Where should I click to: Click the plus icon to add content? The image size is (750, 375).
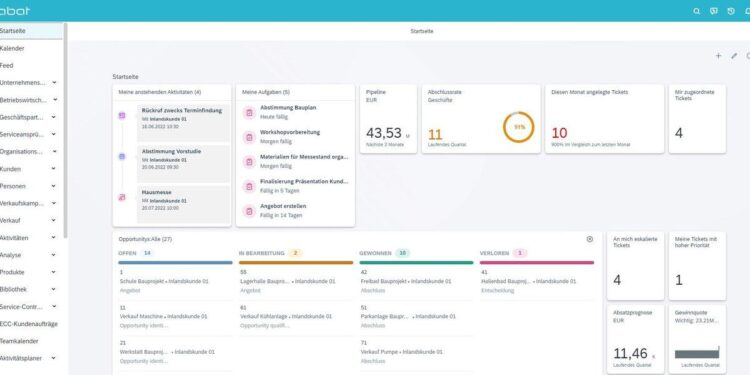tap(718, 56)
